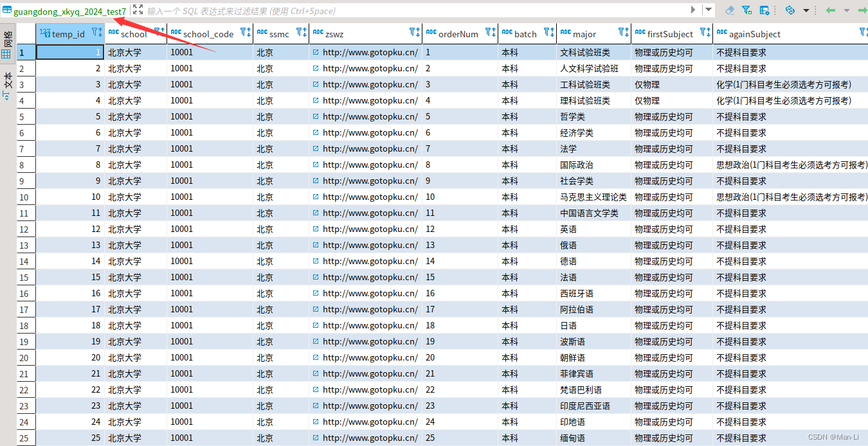
Task: Open link icon in row 12 zswz cell
Action: coord(316,229)
